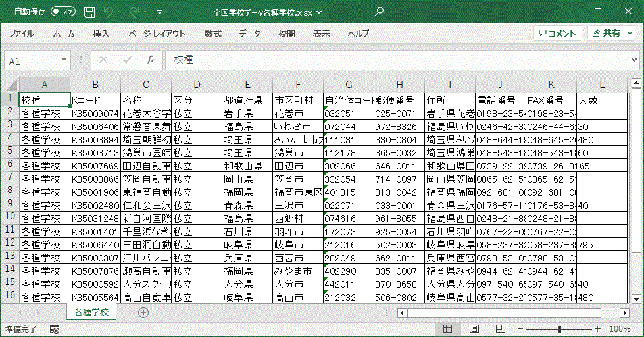Click the Insert Function fx icon

pyautogui.click(x=150, y=60)
